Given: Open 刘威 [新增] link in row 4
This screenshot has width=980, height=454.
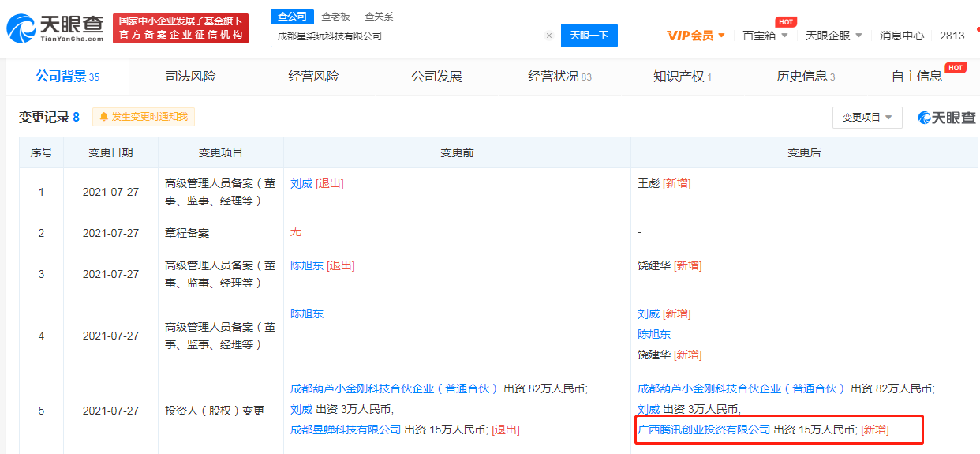Looking at the screenshot, I should click(x=664, y=313).
